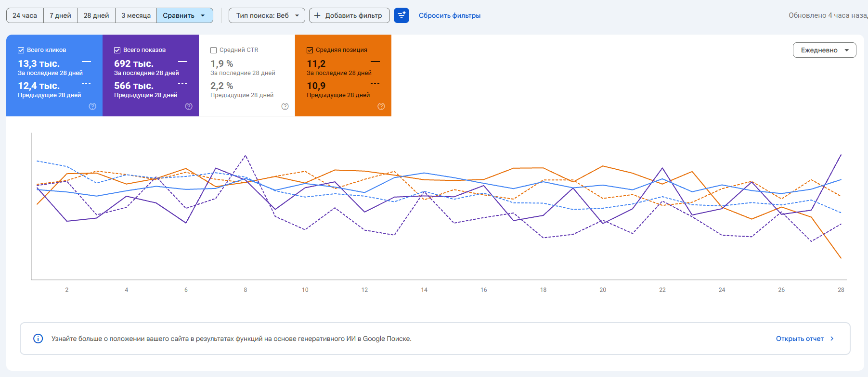Open help icon on Всего кликов card
Viewport: 868px width, 377px height.
point(92,106)
